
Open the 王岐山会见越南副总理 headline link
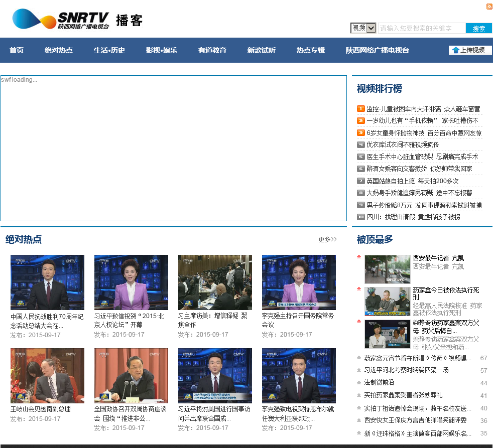pyautogui.click(x=41, y=409)
